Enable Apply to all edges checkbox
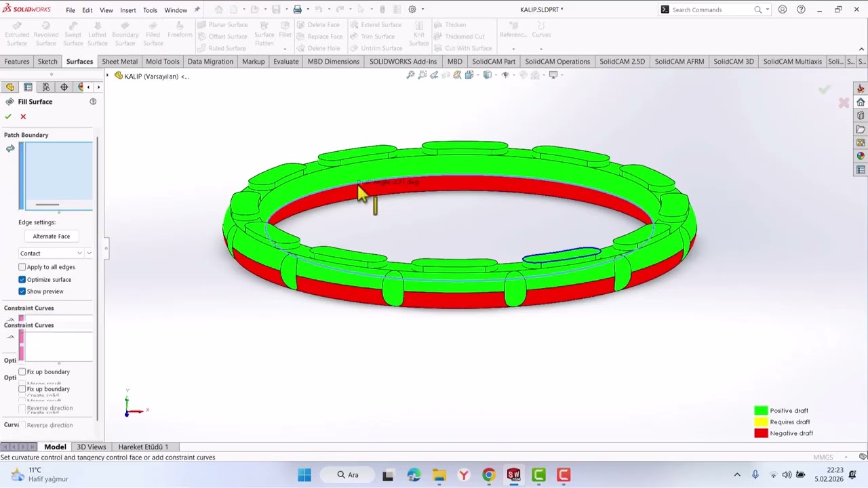 click(x=22, y=267)
